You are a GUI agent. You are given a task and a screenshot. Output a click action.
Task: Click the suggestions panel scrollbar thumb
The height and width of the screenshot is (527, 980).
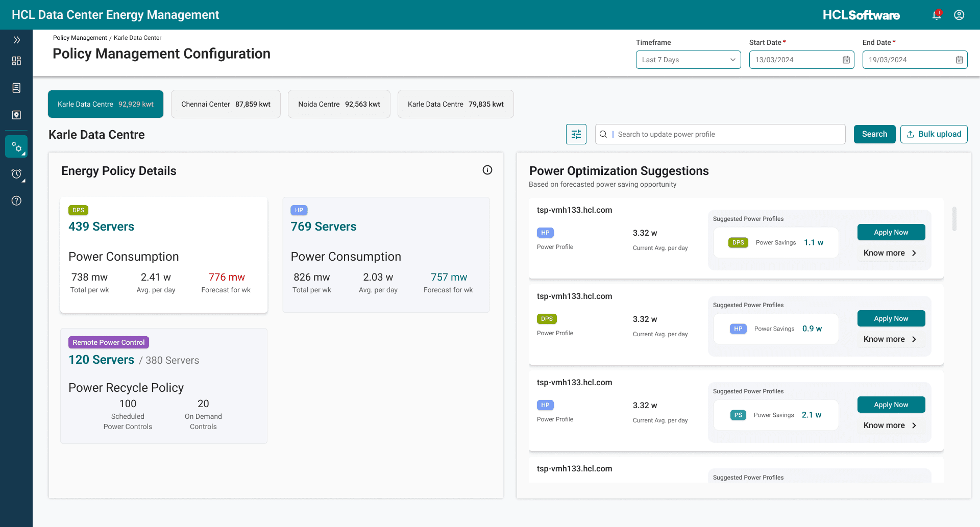[954, 218]
